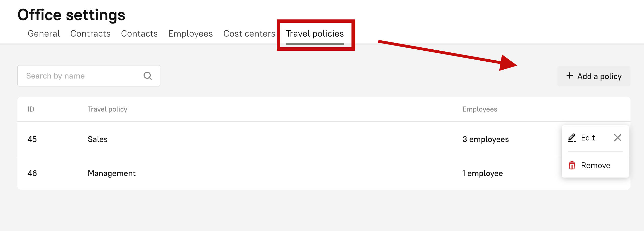Choose Edit from the popup menu
Viewport: 644px width, 231px height.
point(588,138)
